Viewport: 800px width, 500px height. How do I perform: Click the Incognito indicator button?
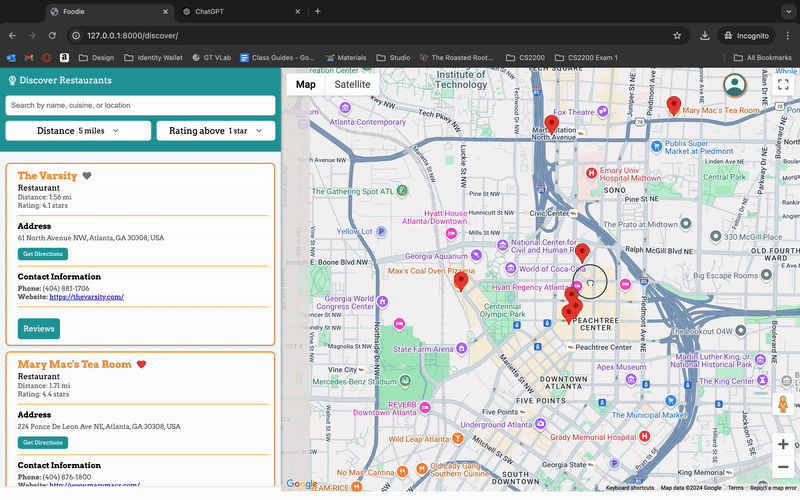746,35
